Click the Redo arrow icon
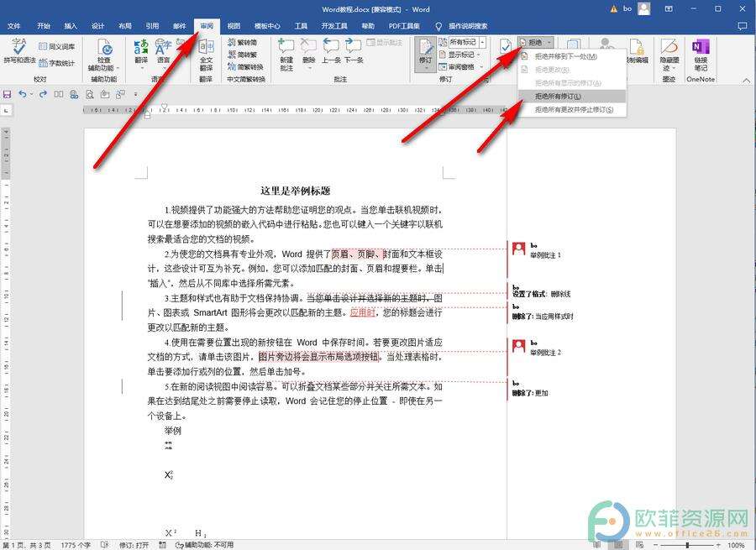This screenshot has height=550, width=756. (43, 94)
